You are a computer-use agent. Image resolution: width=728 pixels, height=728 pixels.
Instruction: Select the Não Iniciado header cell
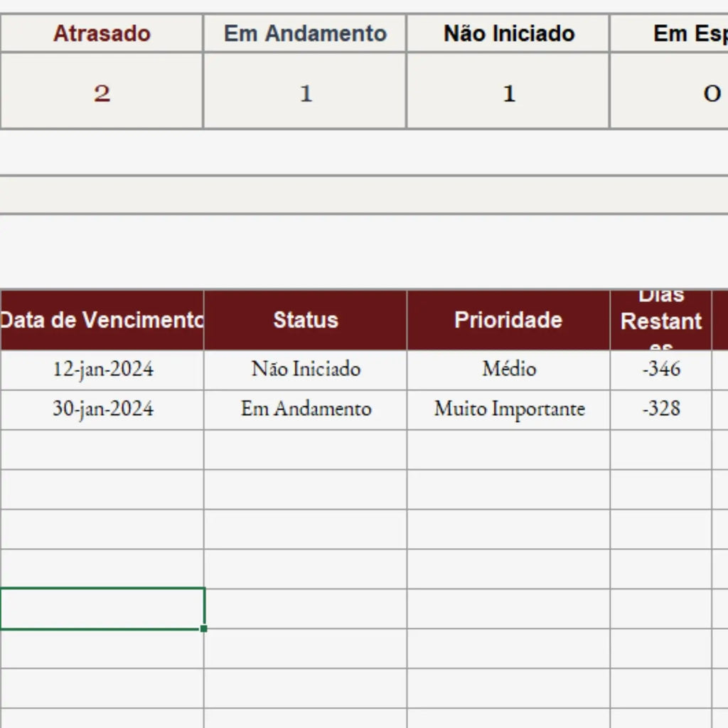pos(508,33)
